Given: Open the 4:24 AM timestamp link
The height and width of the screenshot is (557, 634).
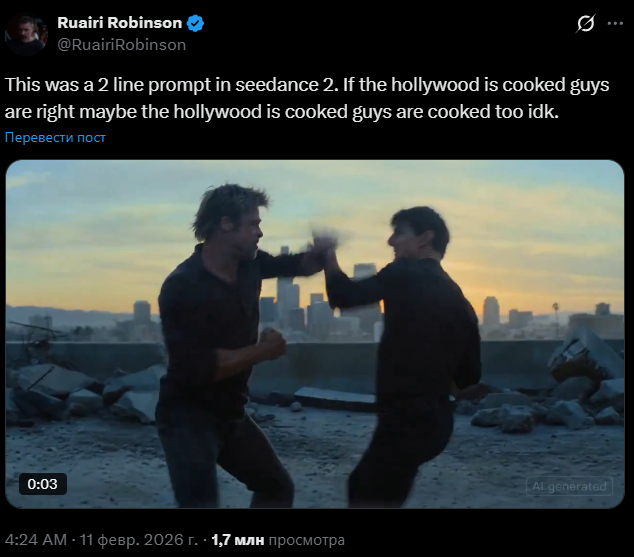Looking at the screenshot, I should click(x=36, y=540).
